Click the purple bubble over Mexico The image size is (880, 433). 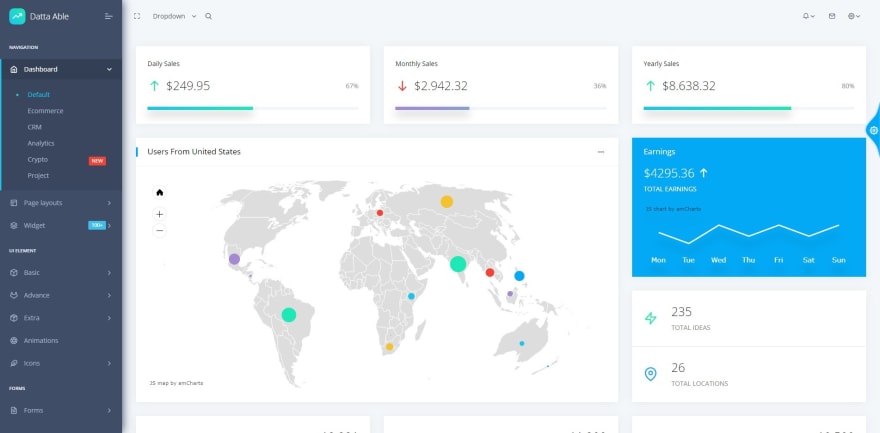pos(234,259)
